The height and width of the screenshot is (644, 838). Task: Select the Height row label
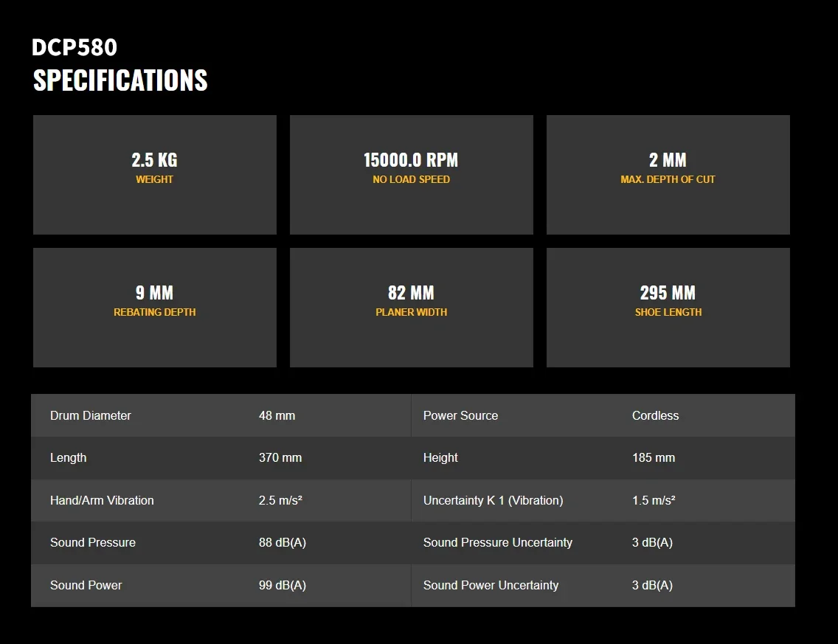[x=440, y=457]
